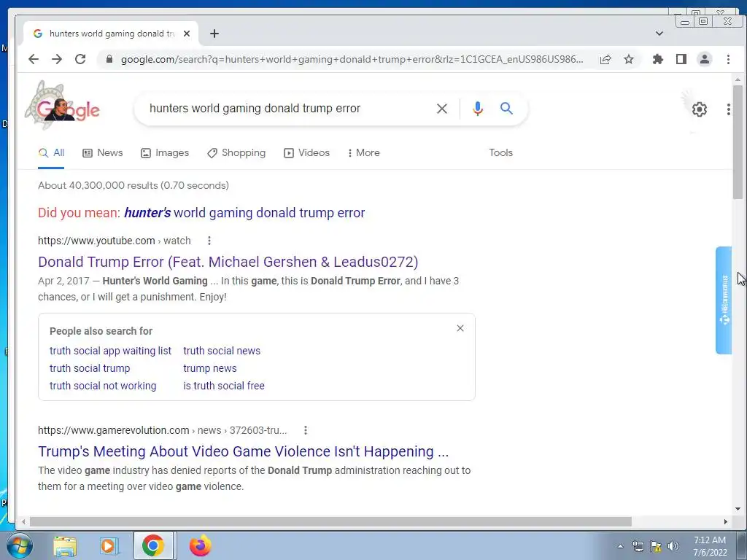The image size is (747, 560).
Task: Open Trump's Meeting About Video Game Violence
Action: click(x=244, y=451)
